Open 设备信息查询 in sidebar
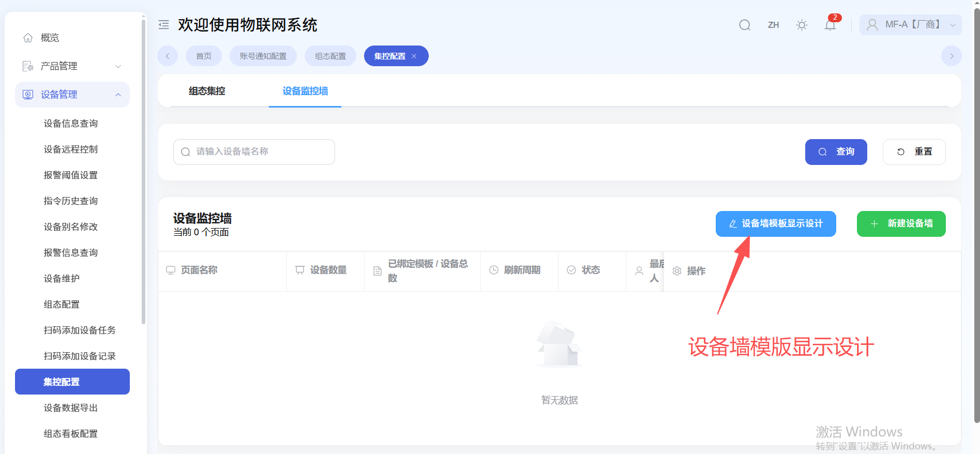 [x=72, y=123]
